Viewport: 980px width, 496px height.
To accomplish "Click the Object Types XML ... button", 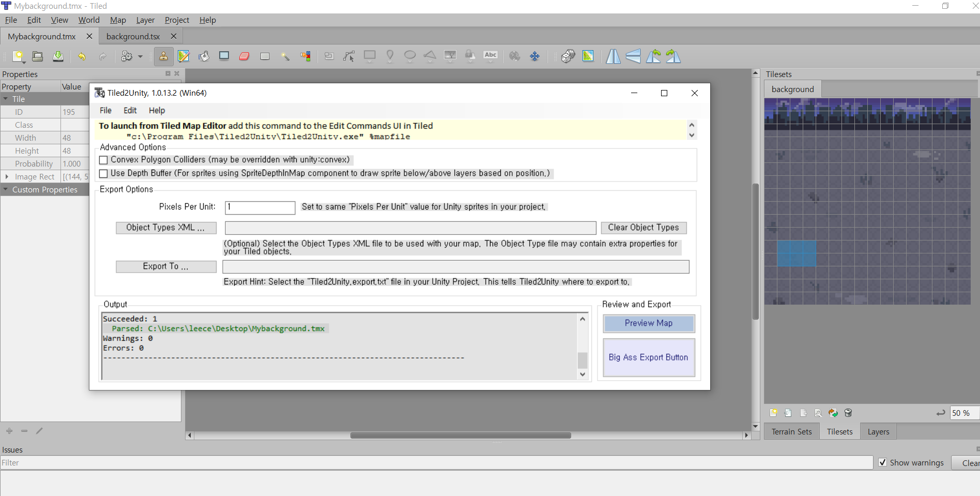I will click(166, 228).
